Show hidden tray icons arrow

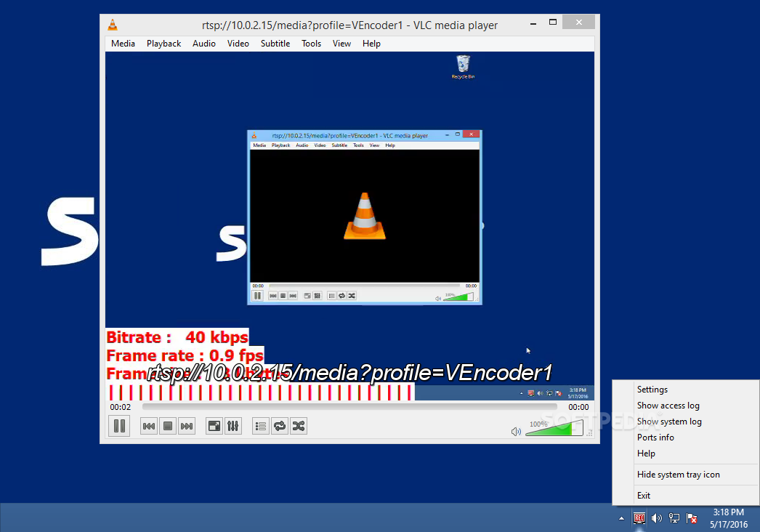(x=621, y=518)
